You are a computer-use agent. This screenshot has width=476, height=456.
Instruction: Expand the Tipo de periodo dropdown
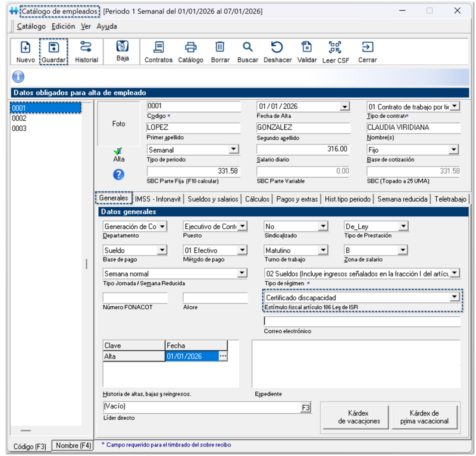point(233,150)
